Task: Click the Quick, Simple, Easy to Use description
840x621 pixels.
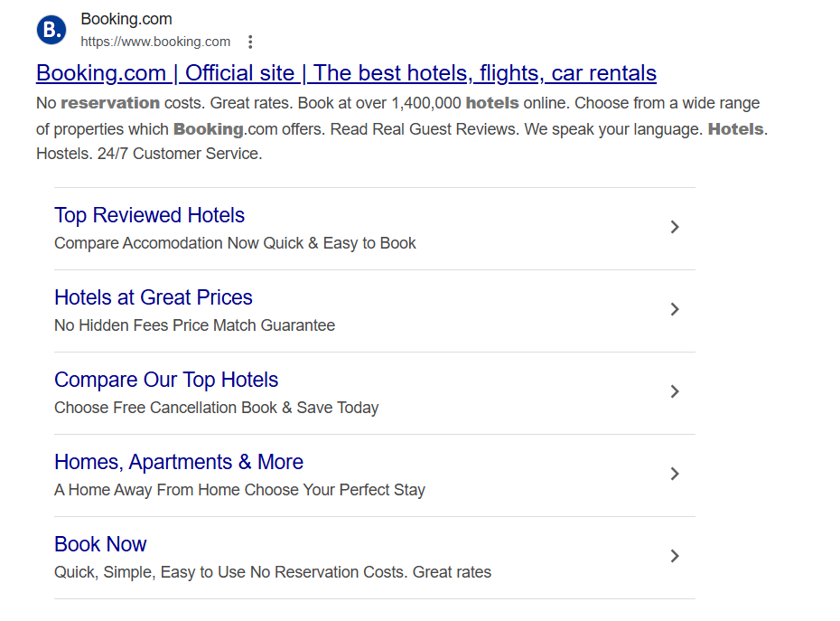Action: pyautogui.click(x=273, y=572)
